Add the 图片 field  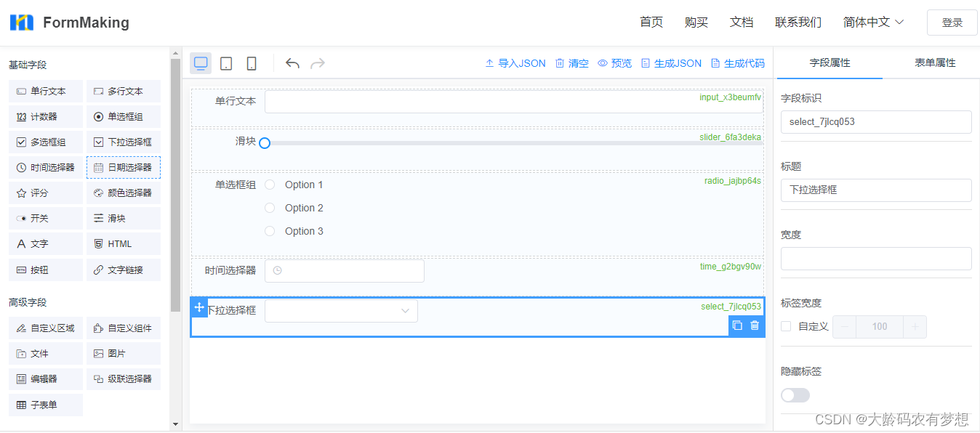tap(124, 354)
